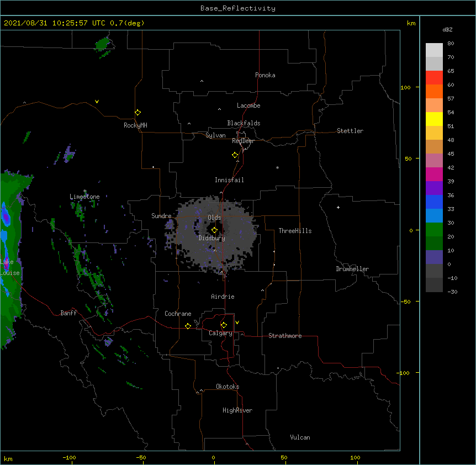Click the Sundre label
The height and width of the screenshot is (465, 476).
pos(161,216)
